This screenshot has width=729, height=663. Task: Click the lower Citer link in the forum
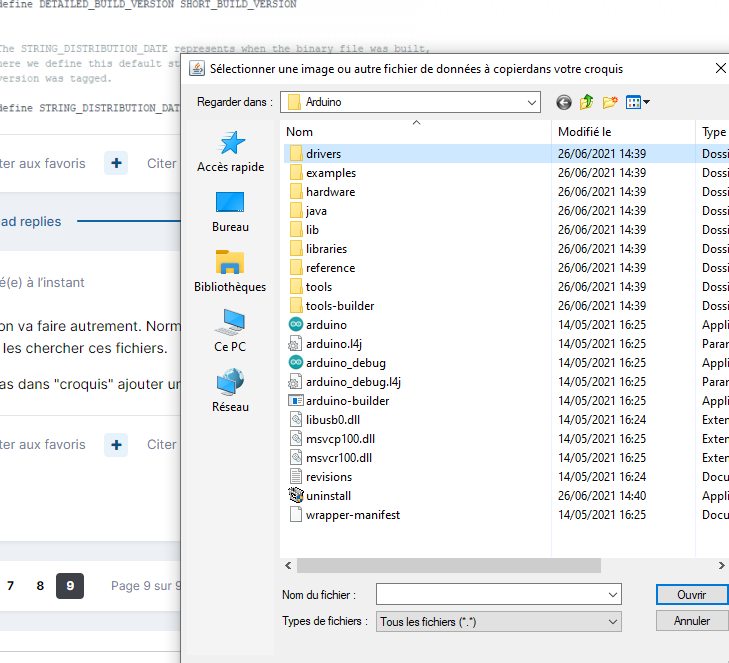(161, 444)
